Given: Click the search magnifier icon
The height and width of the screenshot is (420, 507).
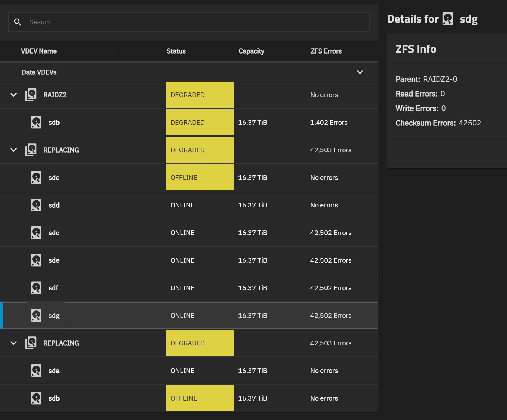Looking at the screenshot, I should point(18,22).
